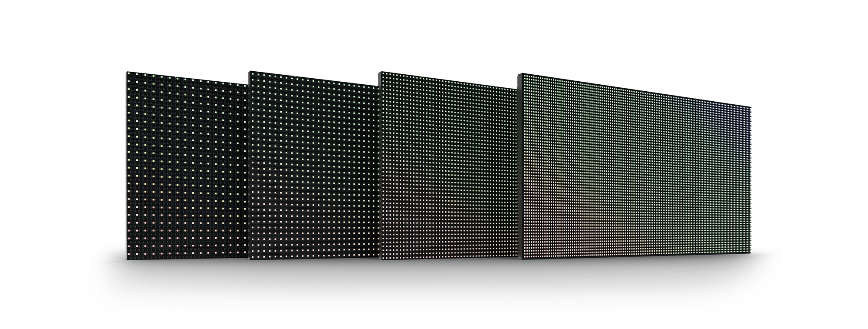
Task: Select the LED panel with the coarsest pixel grid
Action: click(187, 165)
